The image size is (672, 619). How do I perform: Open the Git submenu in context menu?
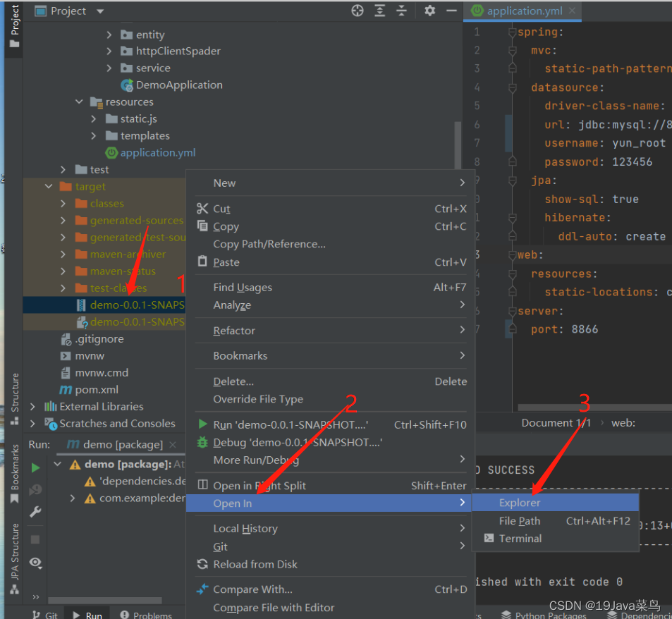tap(331, 546)
